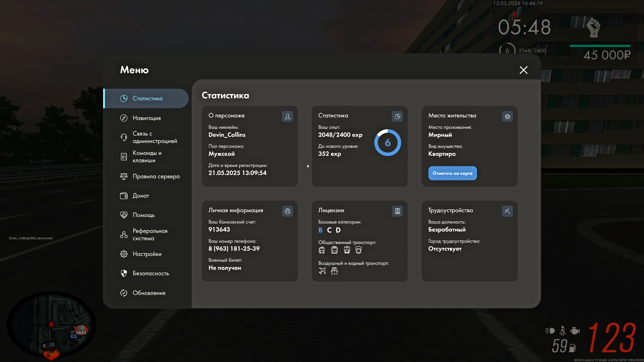Close the Меню window with X
This screenshot has width=644, height=362.
tap(524, 70)
